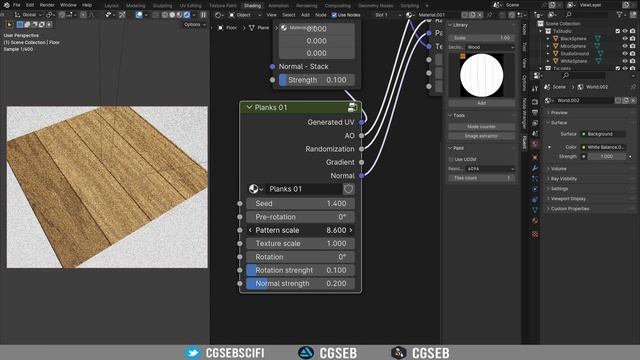Viewport: 640px width, 360px height.
Task: Select the blue box select mode
Action: pos(20,24)
